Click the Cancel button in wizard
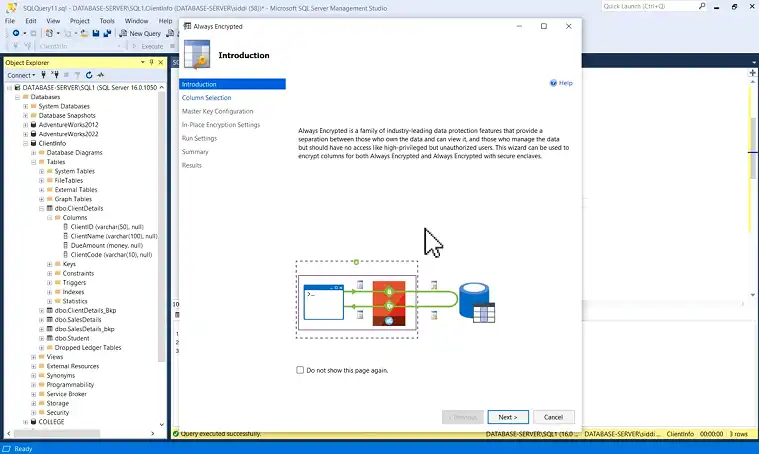This screenshot has width=759, height=454. [x=553, y=417]
